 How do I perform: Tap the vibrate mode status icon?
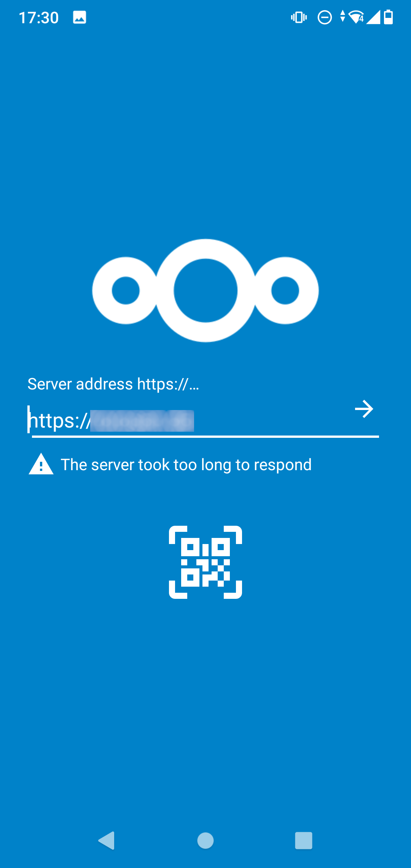299,17
